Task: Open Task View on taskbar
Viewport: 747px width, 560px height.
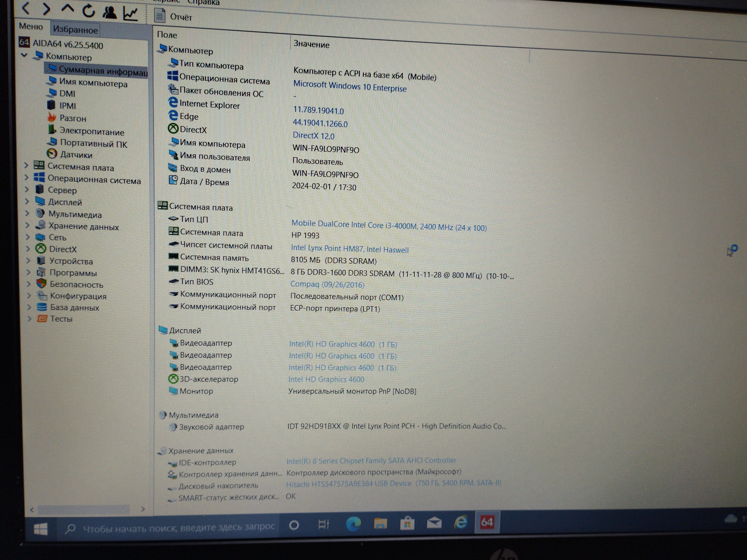Action: click(324, 525)
